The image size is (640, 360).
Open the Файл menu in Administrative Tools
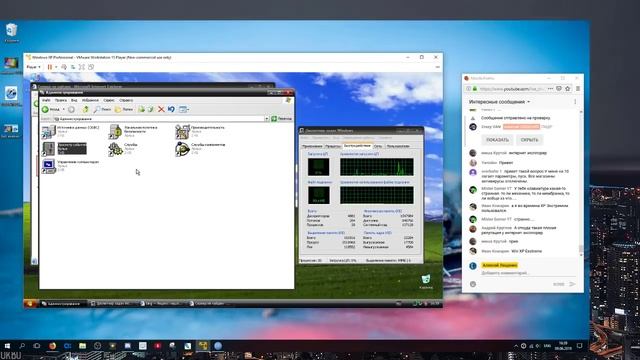tap(46, 100)
